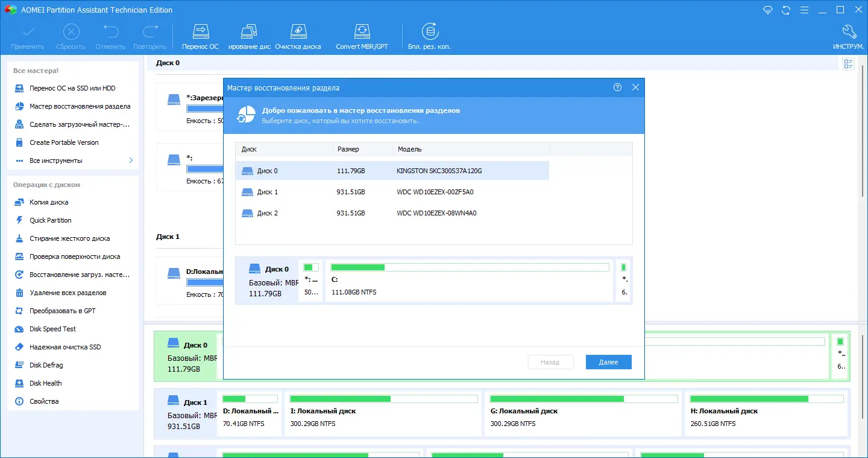This screenshot has height=458, width=868.
Task: Click the Назад button in wizard
Action: (550, 362)
